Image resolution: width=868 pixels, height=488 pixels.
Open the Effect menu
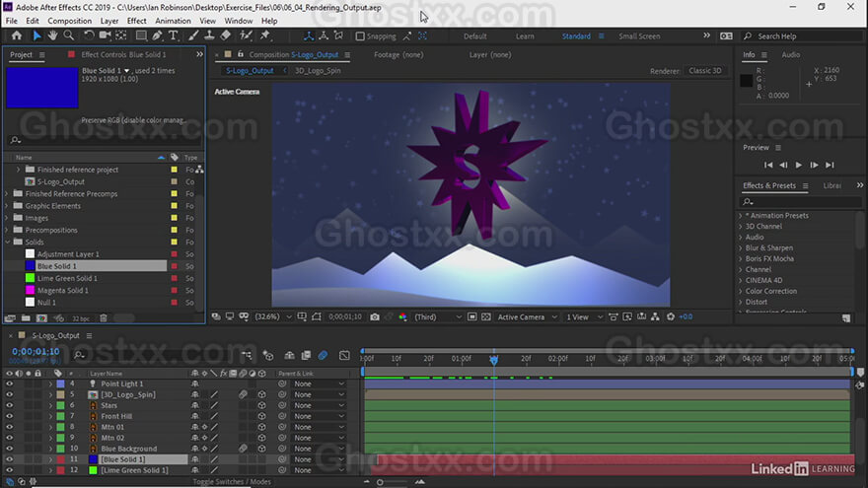(x=137, y=21)
